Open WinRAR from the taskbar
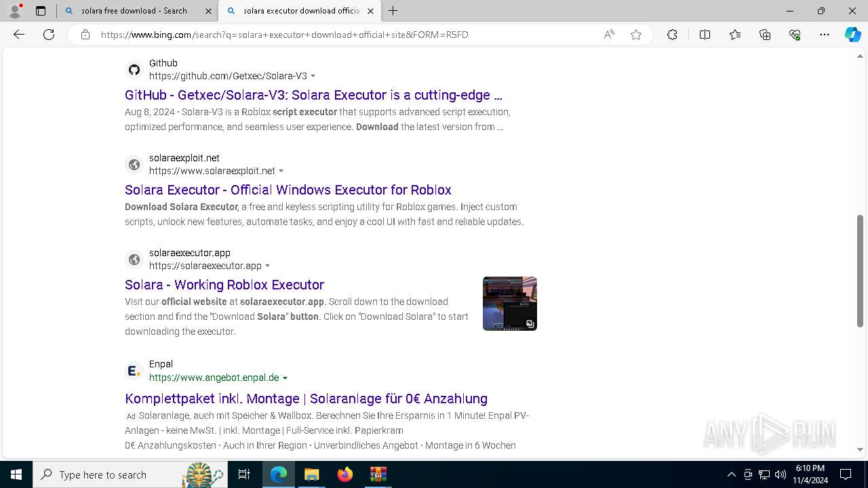Viewport: 868px width, 488px height. [378, 474]
